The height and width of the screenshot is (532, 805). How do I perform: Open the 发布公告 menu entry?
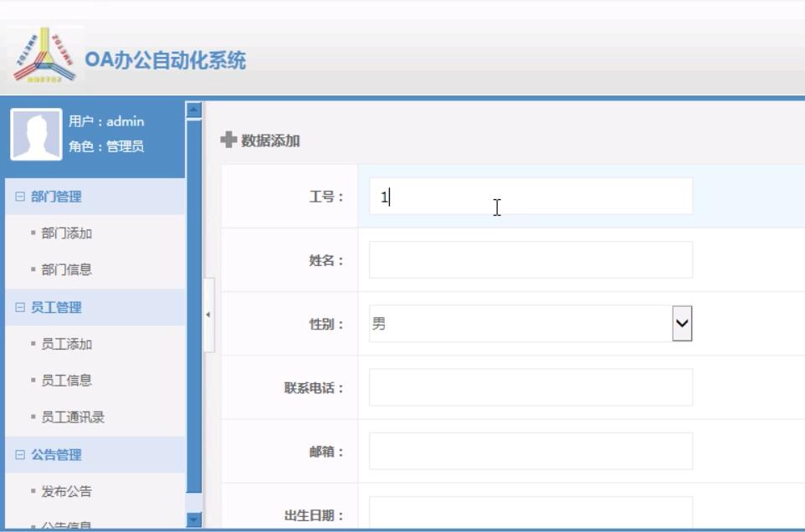click(66, 492)
